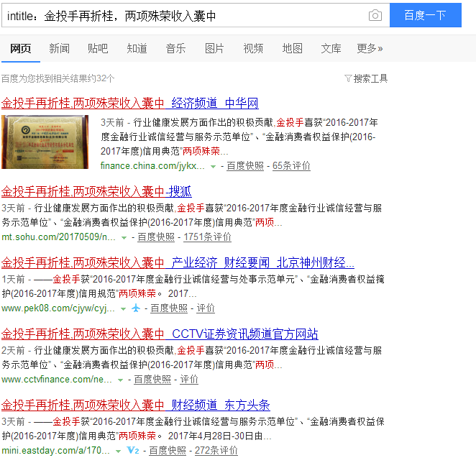Select the 网页 tab
The width and height of the screenshot is (476, 463).
[x=20, y=49]
